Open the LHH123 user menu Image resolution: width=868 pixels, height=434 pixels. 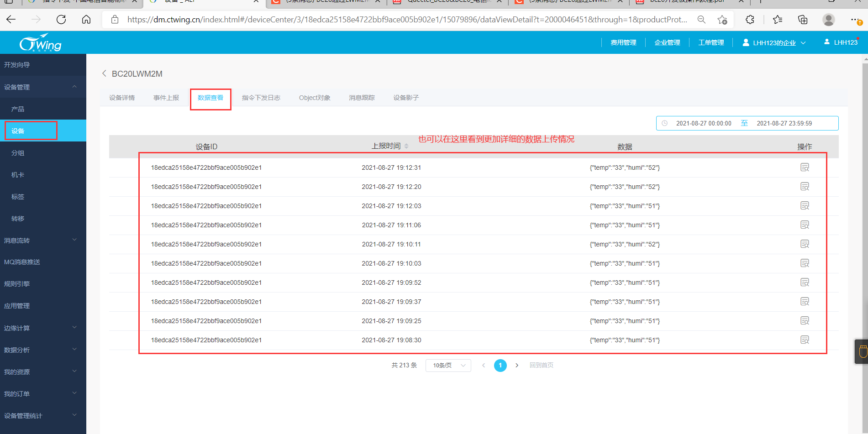pos(841,42)
